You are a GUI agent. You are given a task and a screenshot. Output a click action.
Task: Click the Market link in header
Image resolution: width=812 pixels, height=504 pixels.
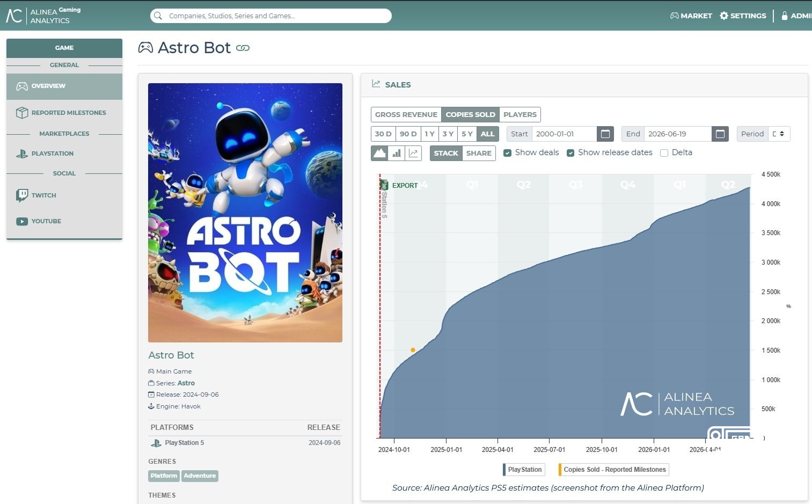[x=691, y=16]
